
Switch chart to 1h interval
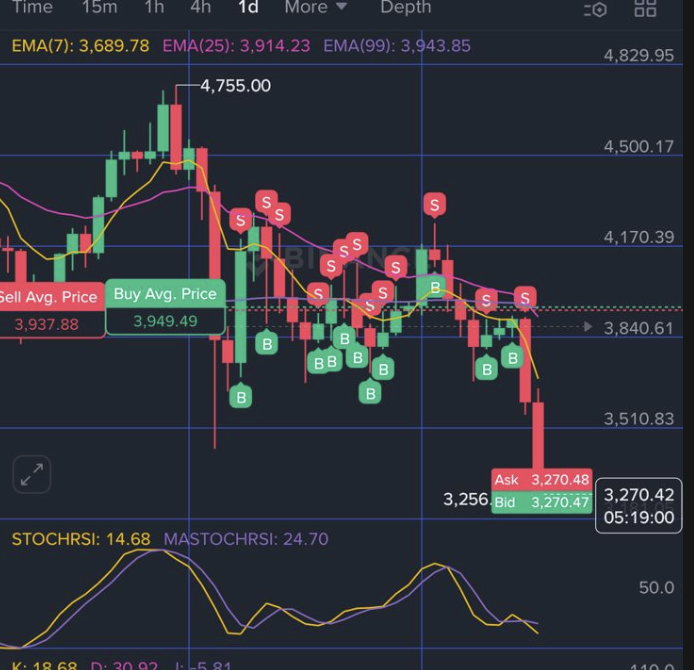pos(154,7)
